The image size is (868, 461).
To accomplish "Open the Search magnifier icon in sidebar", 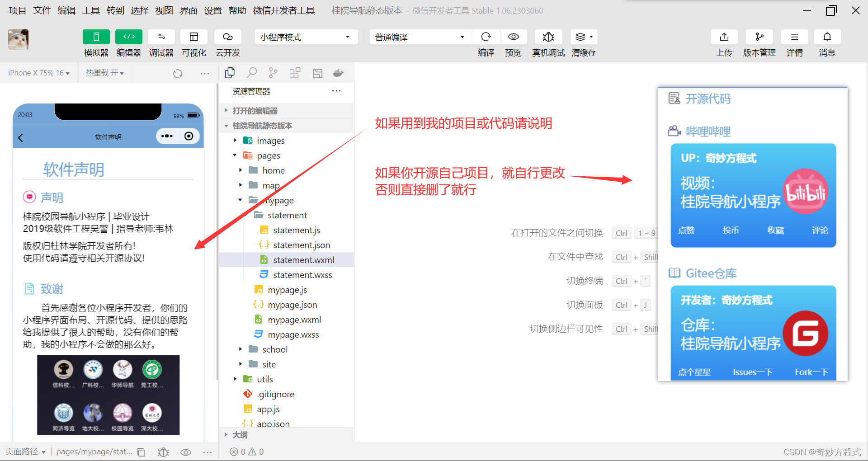I will 252,73.
